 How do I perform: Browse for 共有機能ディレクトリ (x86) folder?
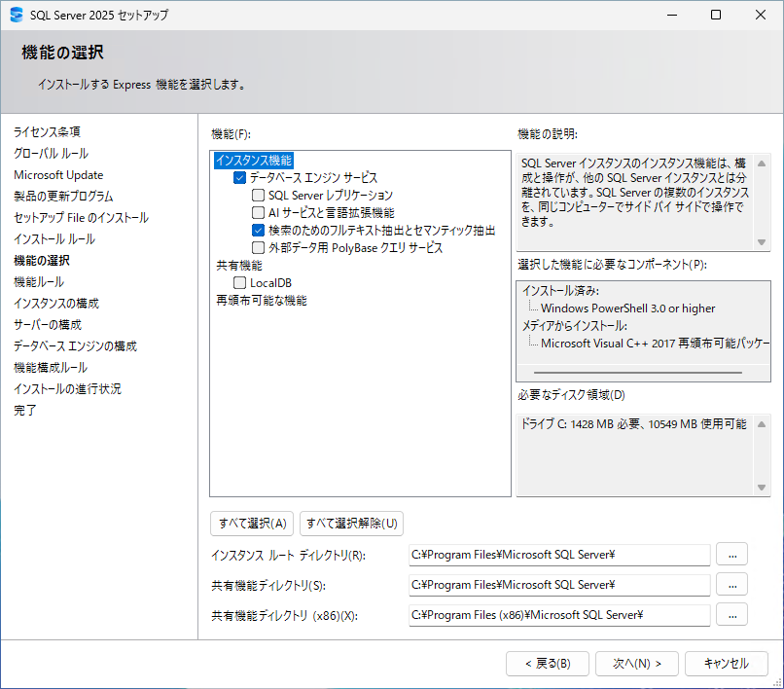(732, 615)
